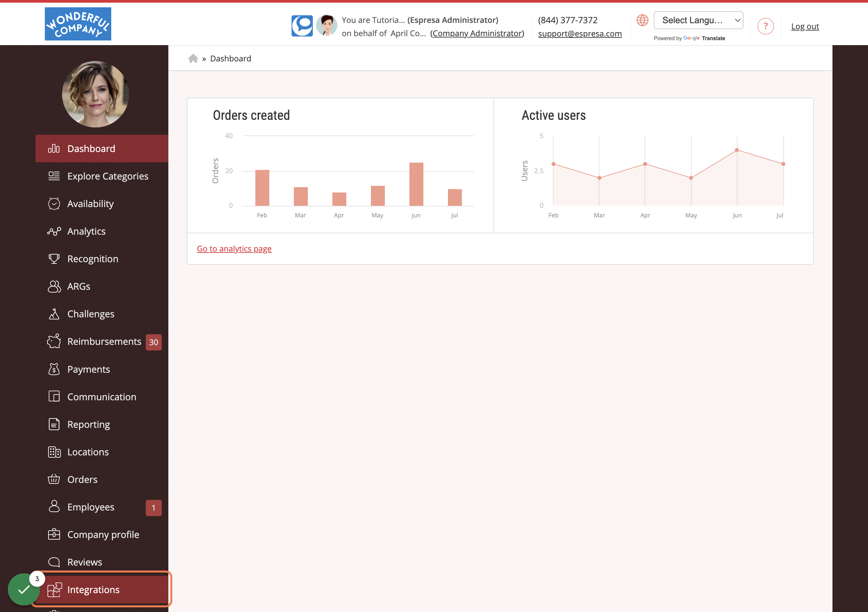
Task: Click the Go to analytics page link
Action: 234,249
